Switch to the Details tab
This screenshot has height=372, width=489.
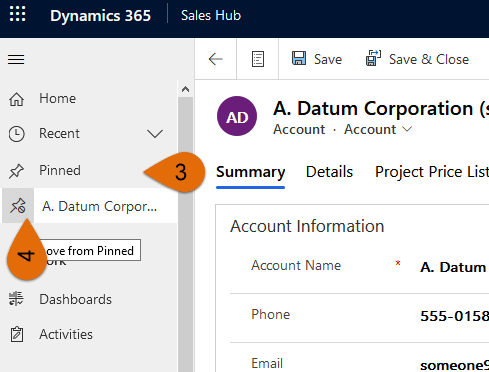coord(329,172)
